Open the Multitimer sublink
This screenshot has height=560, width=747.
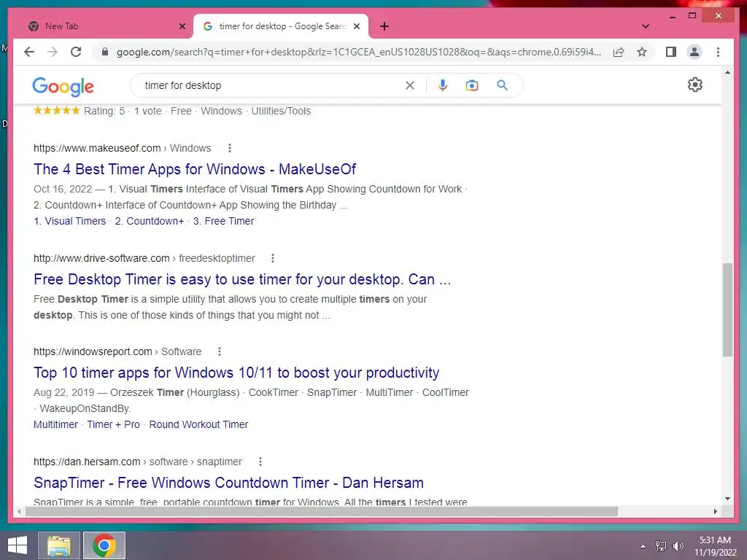(55, 424)
